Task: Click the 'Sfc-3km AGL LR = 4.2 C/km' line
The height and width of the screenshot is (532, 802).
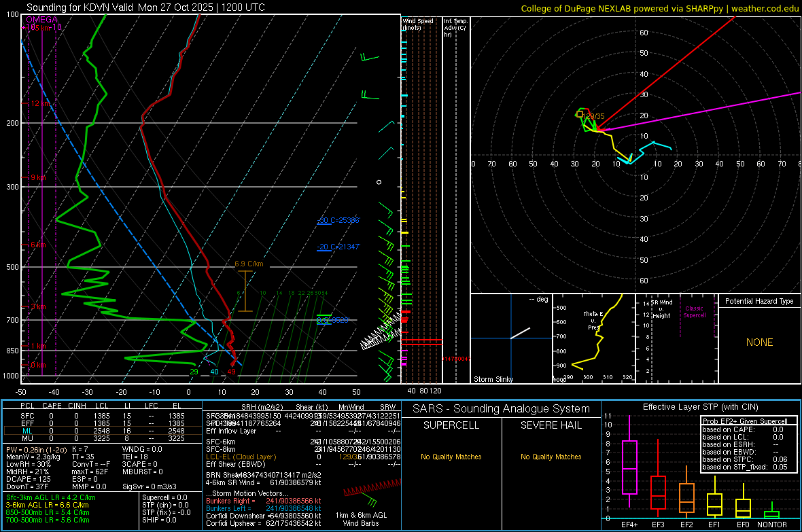Action: (51, 498)
